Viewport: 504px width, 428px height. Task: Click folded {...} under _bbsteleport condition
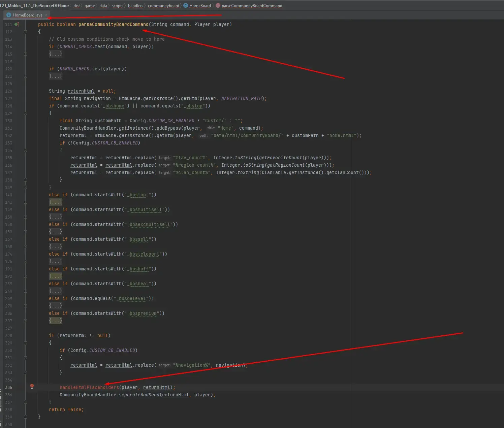56,261
